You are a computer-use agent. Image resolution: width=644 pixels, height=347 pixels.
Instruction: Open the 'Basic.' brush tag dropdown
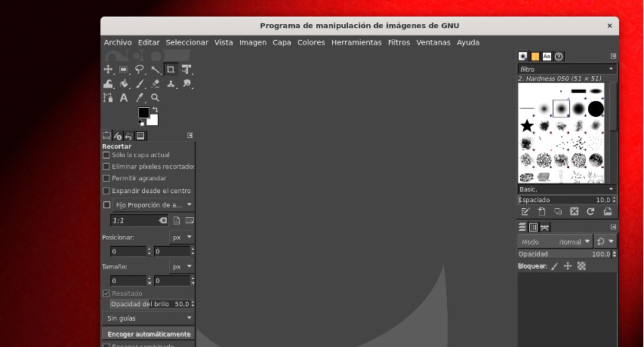pos(567,189)
